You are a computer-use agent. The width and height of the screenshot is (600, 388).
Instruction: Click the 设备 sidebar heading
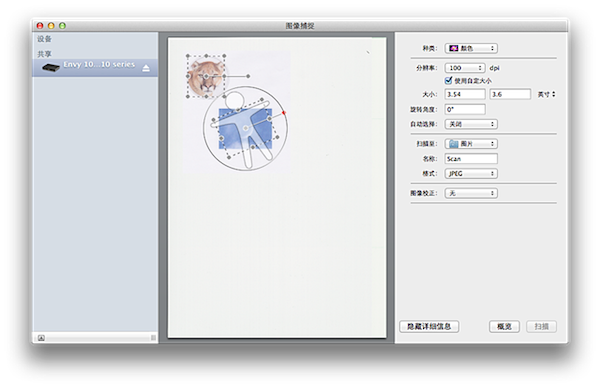44,39
